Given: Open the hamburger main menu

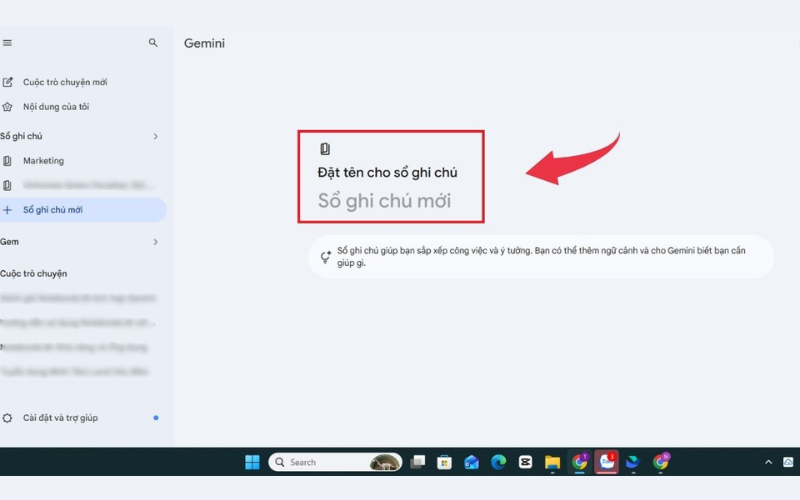Looking at the screenshot, I should click(x=7, y=43).
